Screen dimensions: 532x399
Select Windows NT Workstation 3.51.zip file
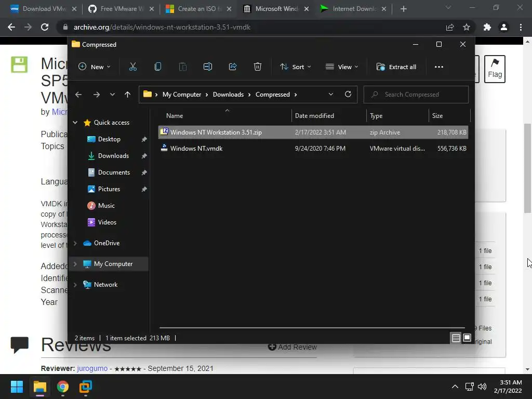click(313, 132)
